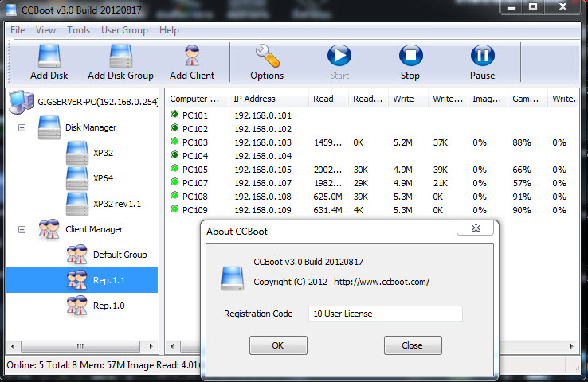Select the XP32 rev1.1 disk

[x=116, y=204]
